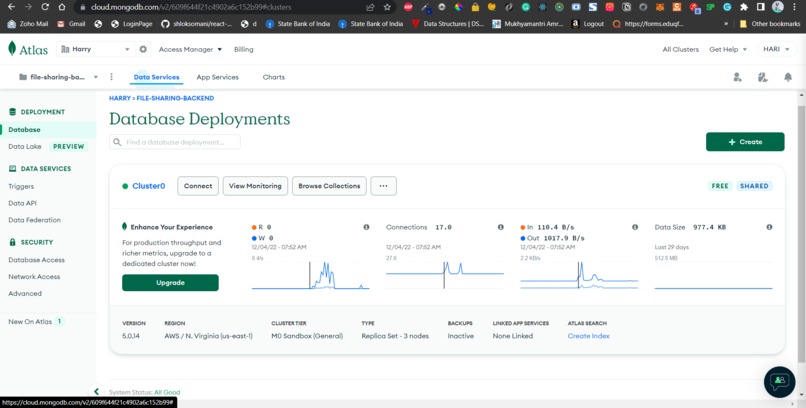Open Triggers in the sidebar
The width and height of the screenshot is (806, 408).
[21, 187]
